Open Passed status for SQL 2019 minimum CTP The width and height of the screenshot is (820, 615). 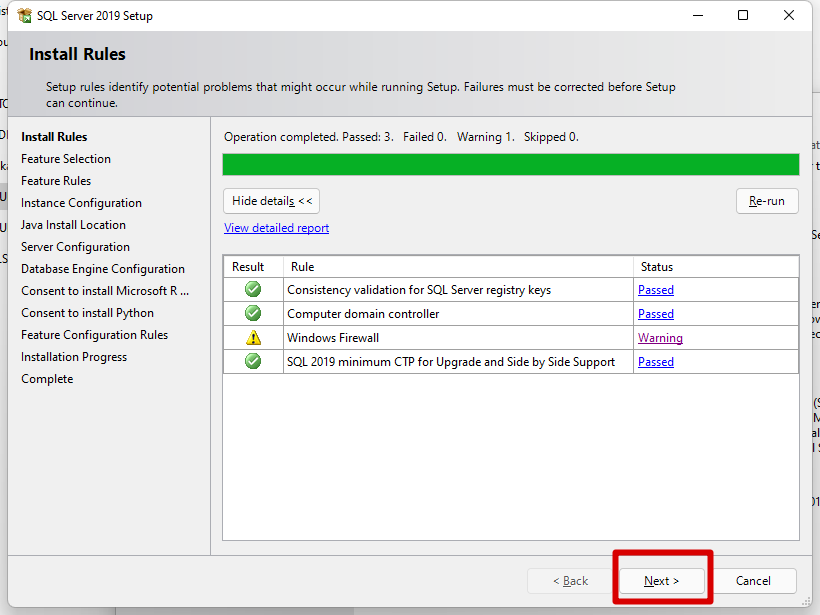tap(656, 362)
